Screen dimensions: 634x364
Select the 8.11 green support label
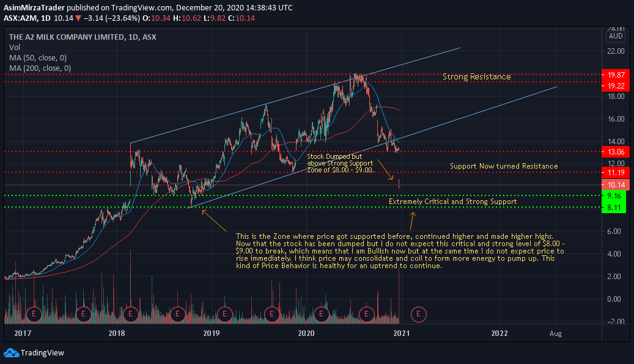(x=614, y=208)
